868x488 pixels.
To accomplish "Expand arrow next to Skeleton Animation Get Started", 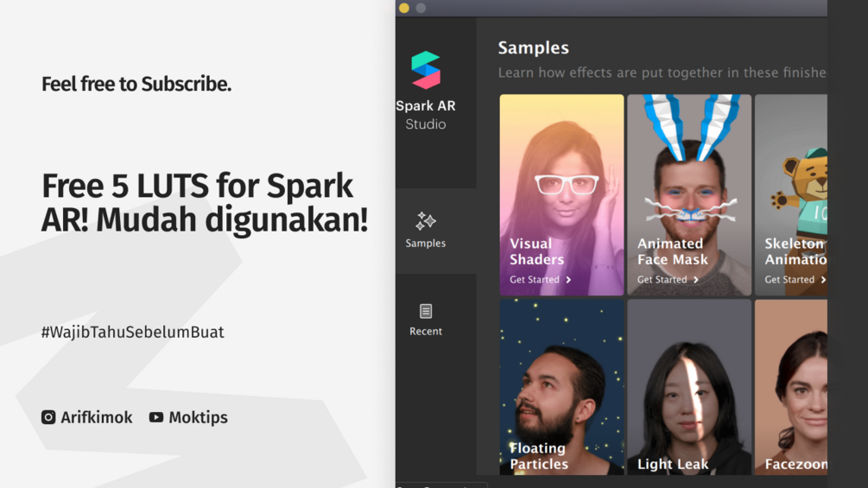I will click(823, 280).
